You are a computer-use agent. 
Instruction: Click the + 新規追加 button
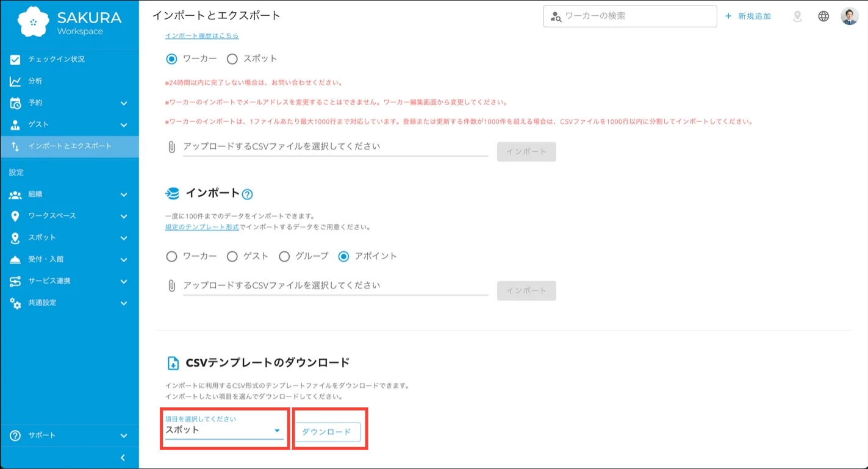click(748, 16)
